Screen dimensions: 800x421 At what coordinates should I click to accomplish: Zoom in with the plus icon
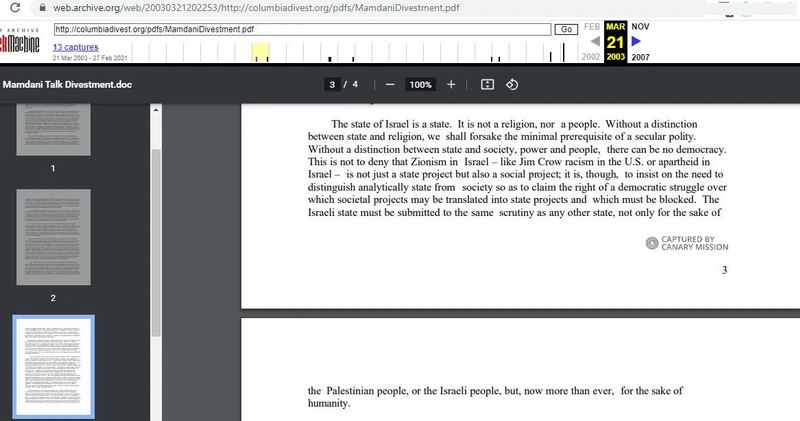pos(451,85)
